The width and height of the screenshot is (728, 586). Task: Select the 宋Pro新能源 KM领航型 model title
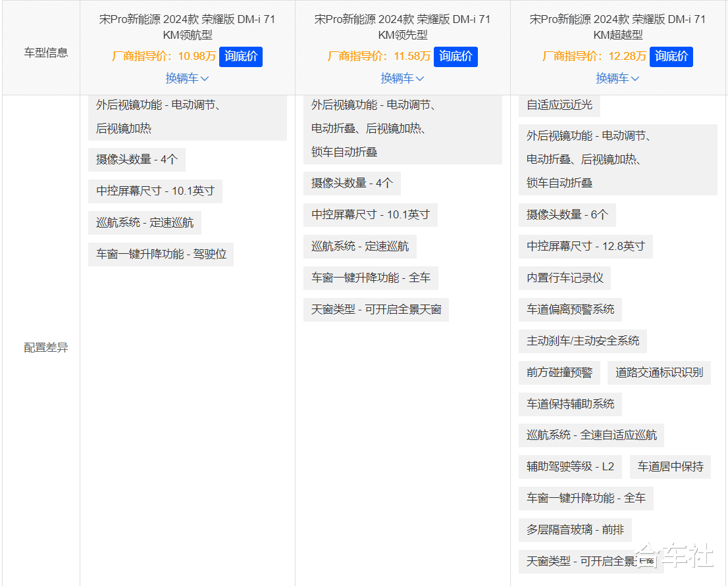click(187, 27)
